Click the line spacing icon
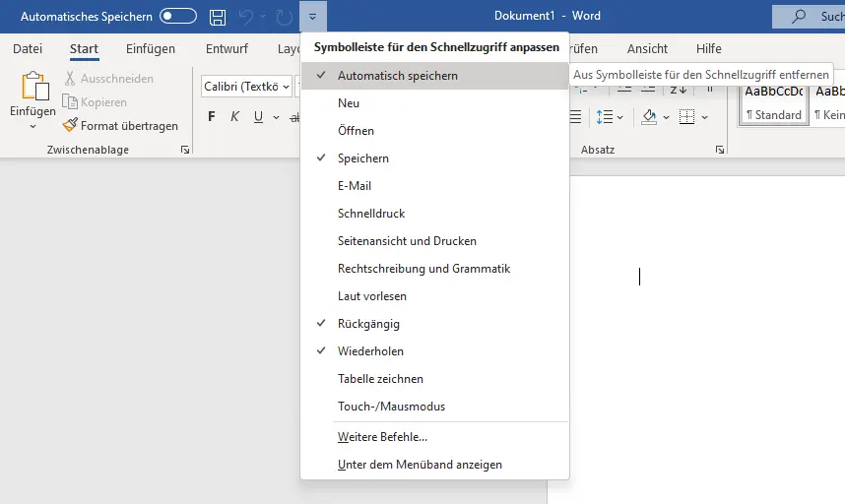The image size is (845, 504). (604, 117)
